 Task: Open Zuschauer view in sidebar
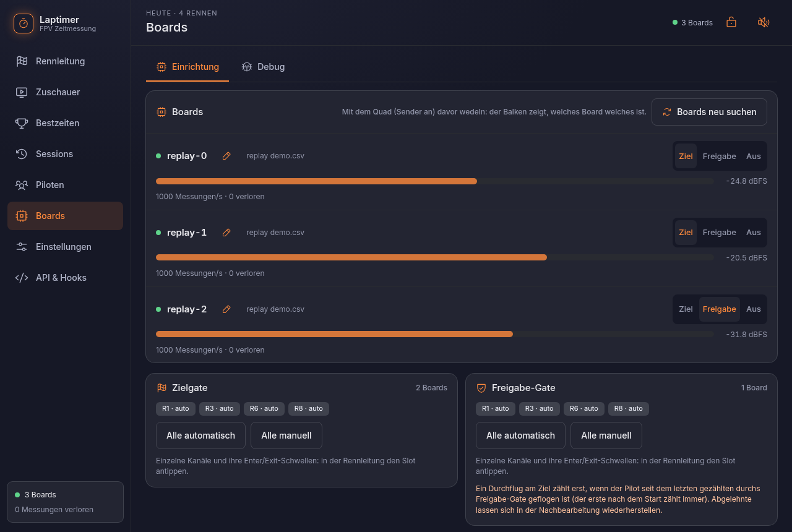65,92
